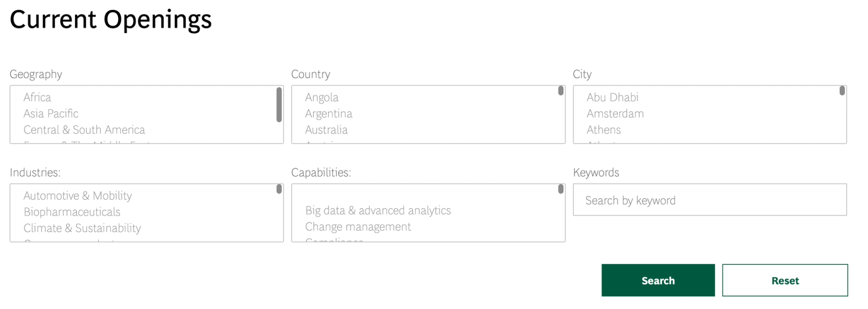The image size is (868, 309).
Task: Choose Biopharmaceuticals from the Industries list
Action: coord(72,212)
